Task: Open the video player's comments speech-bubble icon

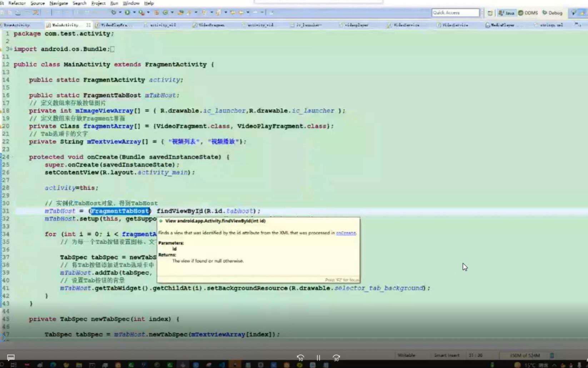Action: (x=11, y=357)
